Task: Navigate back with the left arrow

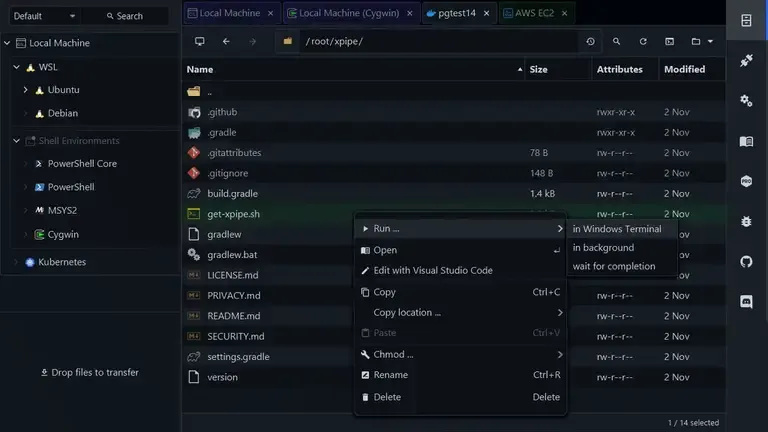Action: point(226,41)
